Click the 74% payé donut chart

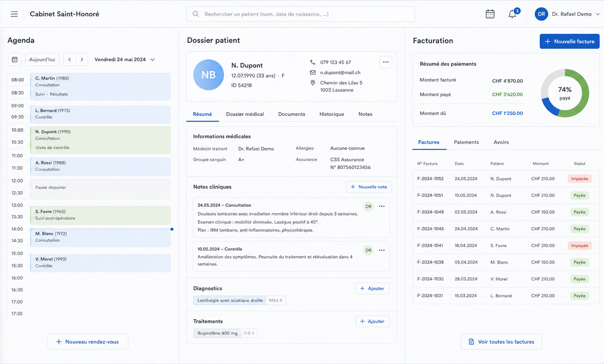(565, 93)
